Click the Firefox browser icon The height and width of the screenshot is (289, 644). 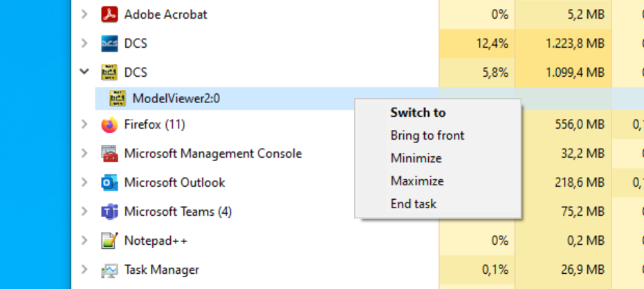(x=109, y=124)
